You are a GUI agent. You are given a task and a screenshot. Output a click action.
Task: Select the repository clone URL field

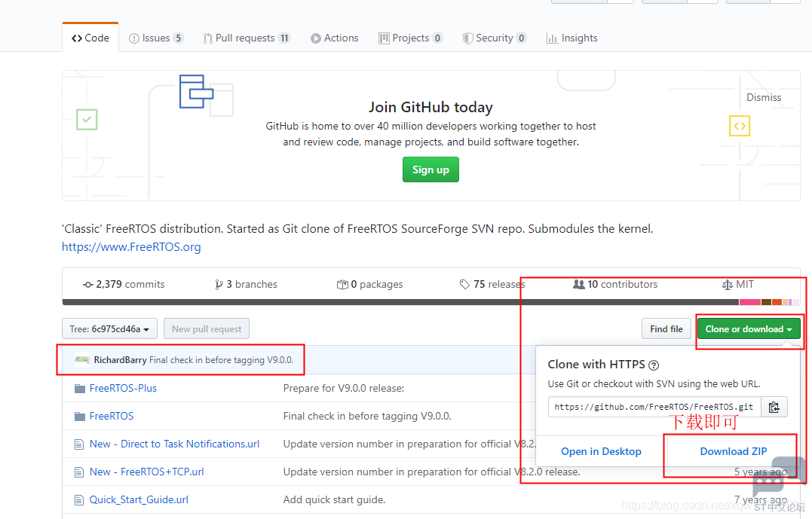[x=654, y=407]
